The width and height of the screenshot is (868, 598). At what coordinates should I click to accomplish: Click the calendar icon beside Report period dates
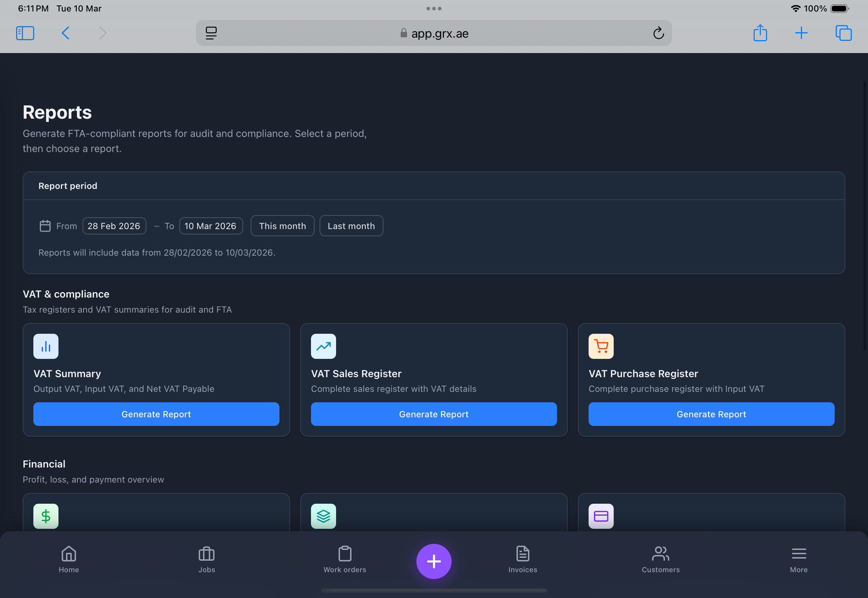click(x=44, y=226)
